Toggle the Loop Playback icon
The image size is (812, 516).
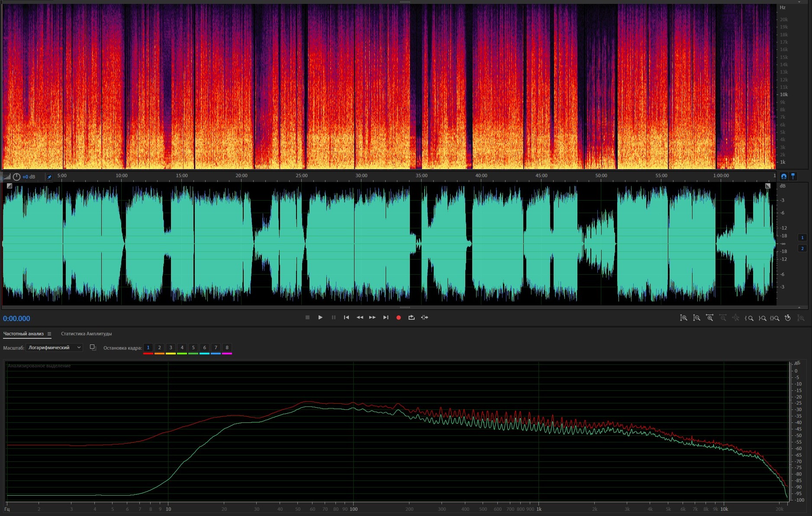click(x=411, y=318)
